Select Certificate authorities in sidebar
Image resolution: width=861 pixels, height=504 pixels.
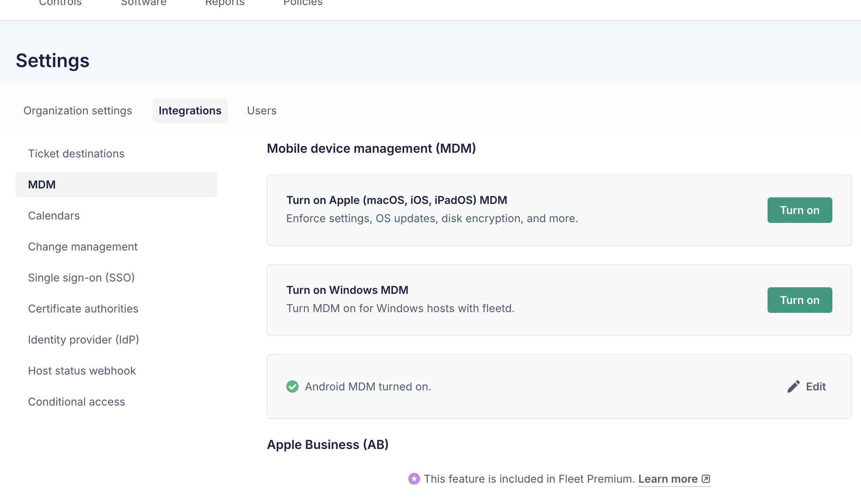(116, 309)
